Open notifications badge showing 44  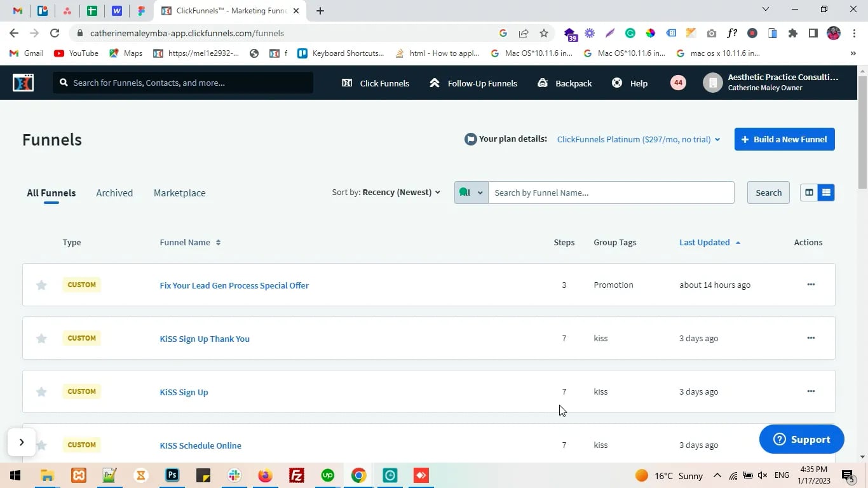point(678,83)
